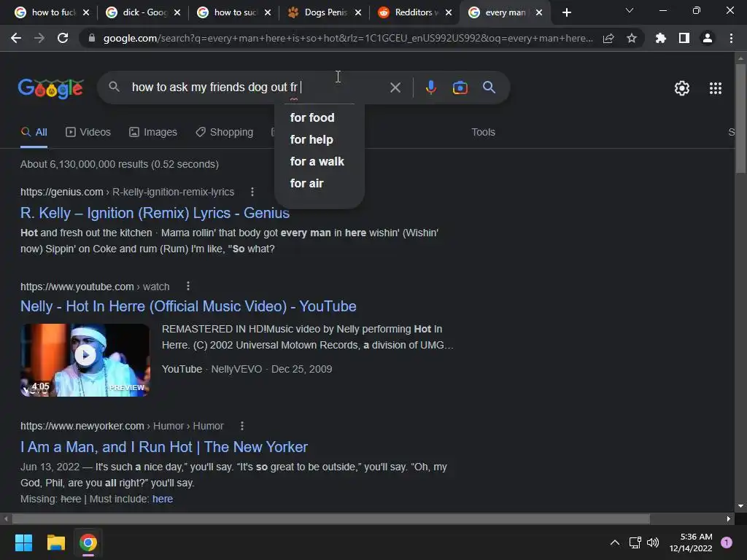The width and height of the screenshot is (747, 560).
Task: Open the notification badge in the tray
Action: [727, 542]
